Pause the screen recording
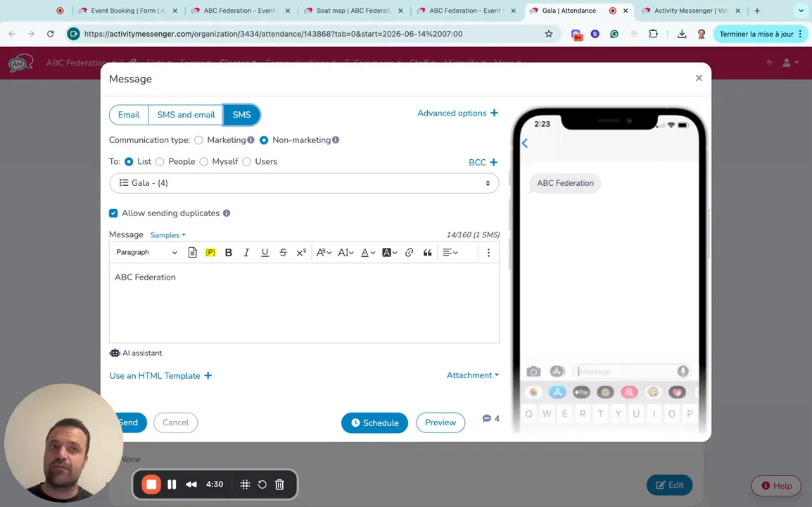The height and width of the screenshot is (507, 812). [x=172, y=484]
